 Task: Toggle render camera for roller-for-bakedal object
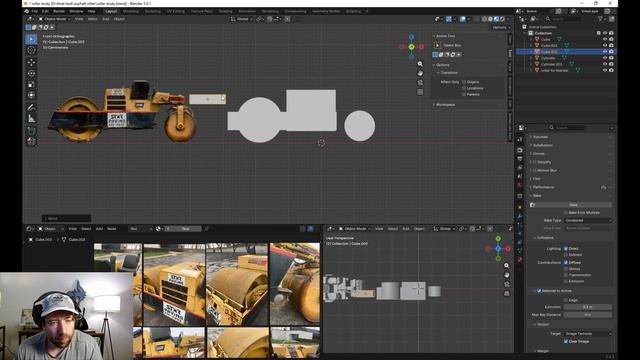point(611,70)
